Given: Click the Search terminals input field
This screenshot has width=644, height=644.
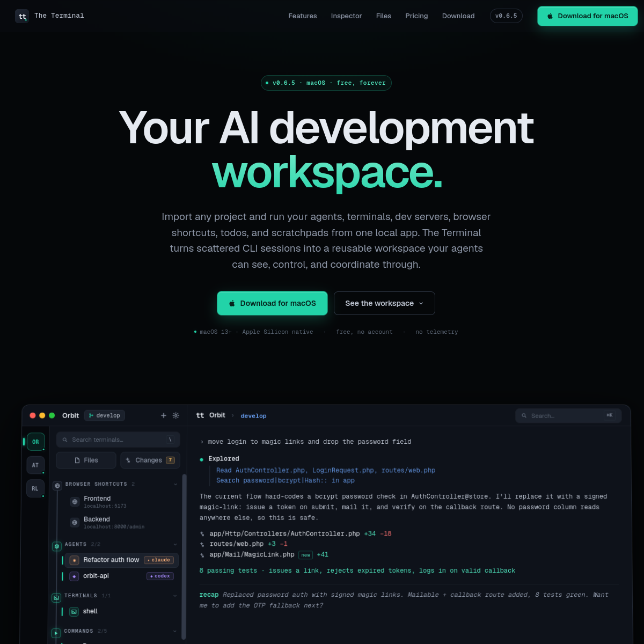Looking at the screenshot, I should point(118,440).
